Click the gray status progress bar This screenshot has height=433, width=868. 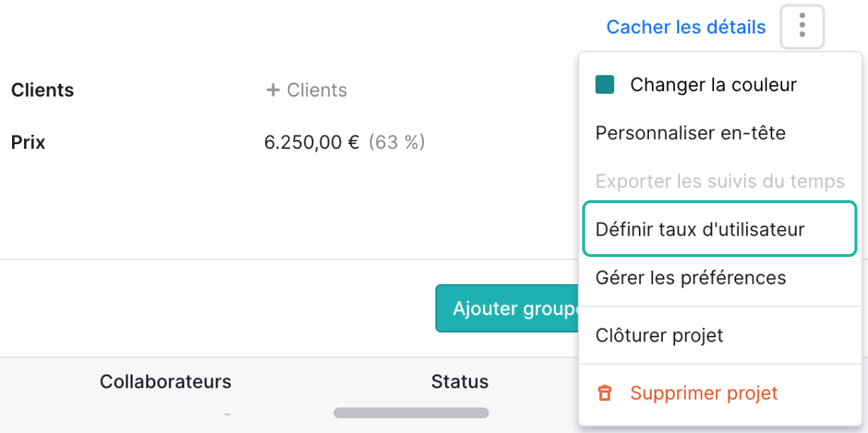coord(411,412)
